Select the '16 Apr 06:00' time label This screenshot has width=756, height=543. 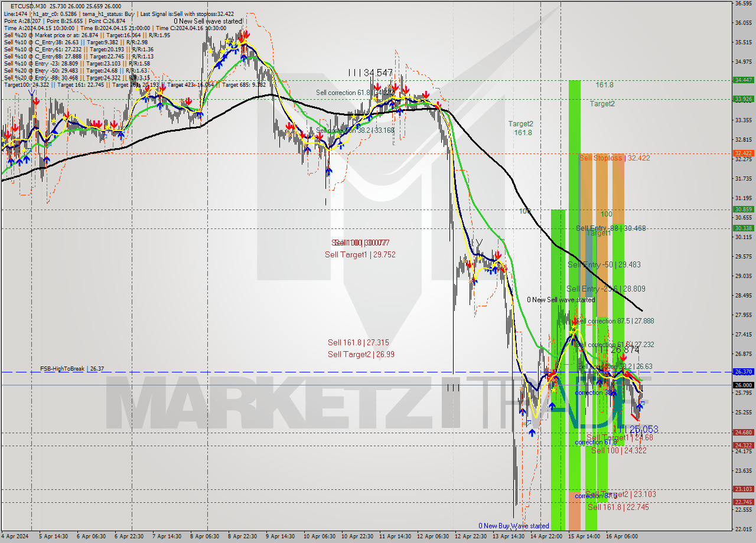(x=622, y=537)
